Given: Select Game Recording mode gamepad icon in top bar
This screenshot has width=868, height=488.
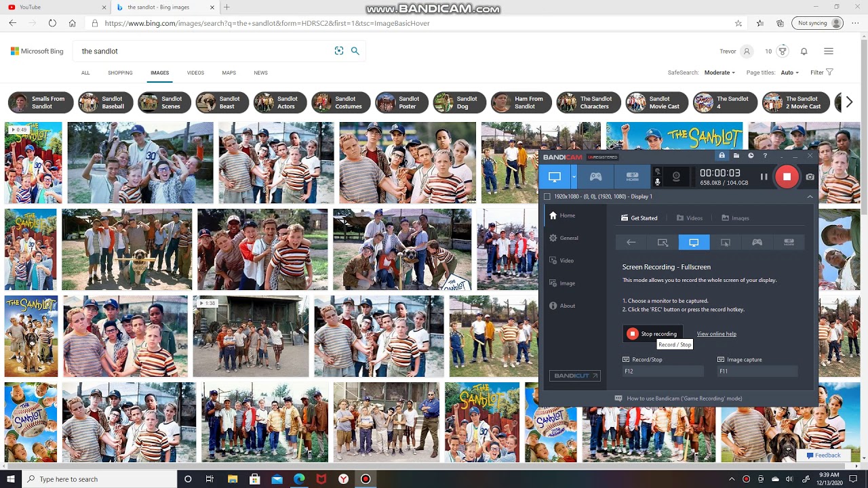Looking at the screenshot, I should tap(595, 177).
